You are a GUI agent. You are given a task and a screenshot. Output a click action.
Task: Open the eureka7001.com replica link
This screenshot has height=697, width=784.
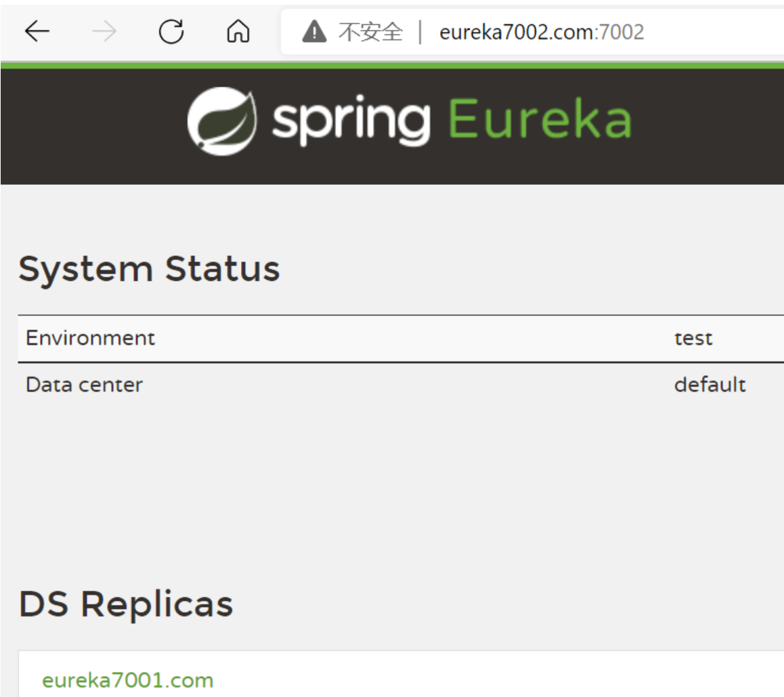coord(127,681)
